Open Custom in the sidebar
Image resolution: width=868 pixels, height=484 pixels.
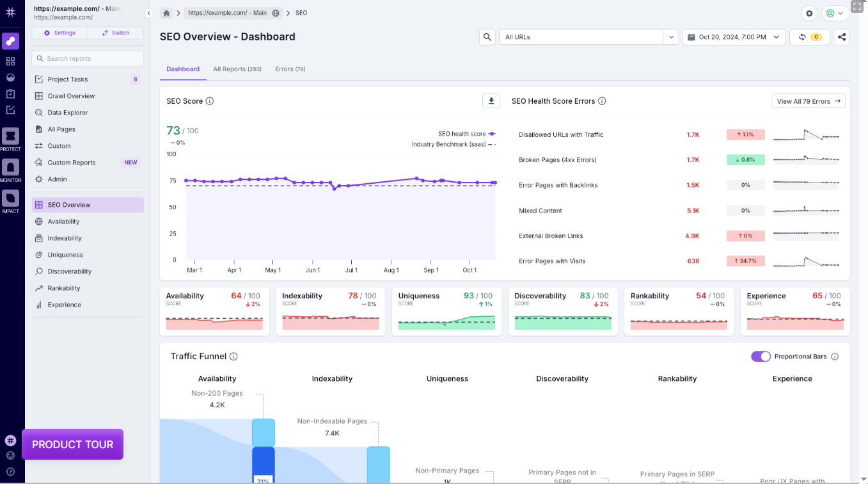pos(88,146)
